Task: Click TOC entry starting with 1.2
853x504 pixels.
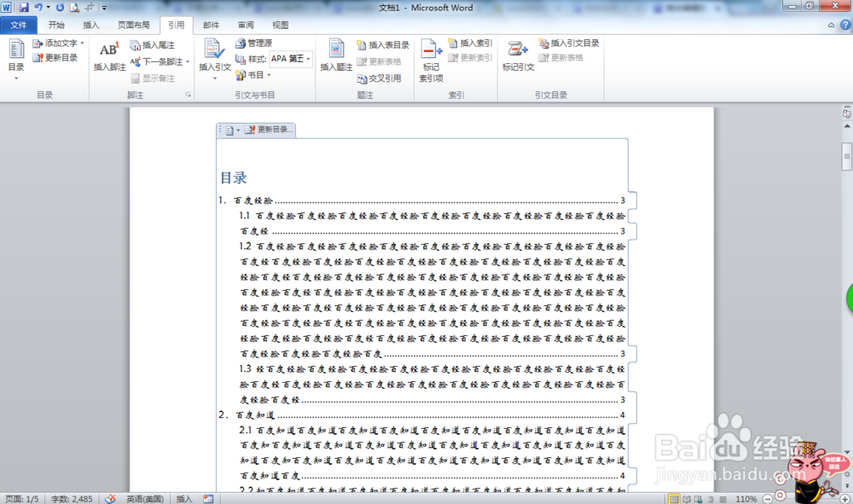Action: coord(432,299)
